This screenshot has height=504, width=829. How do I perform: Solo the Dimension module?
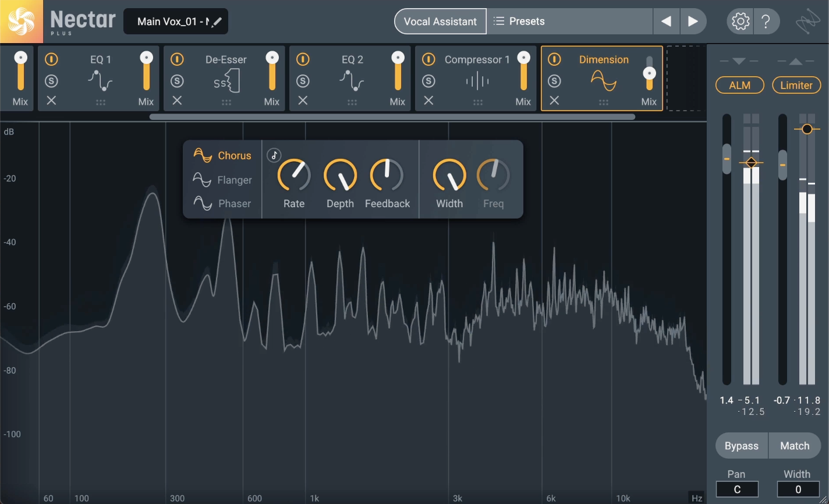(x=554, y=81)
